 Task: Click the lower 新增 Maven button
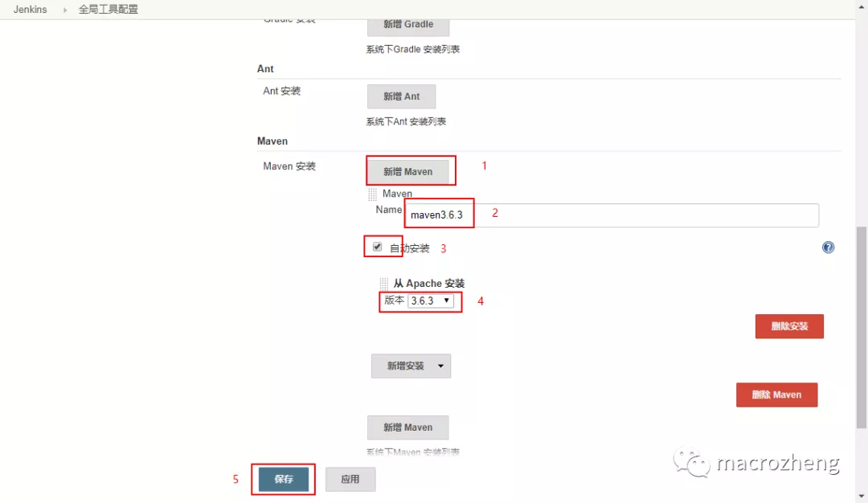(x=408, y=427)
